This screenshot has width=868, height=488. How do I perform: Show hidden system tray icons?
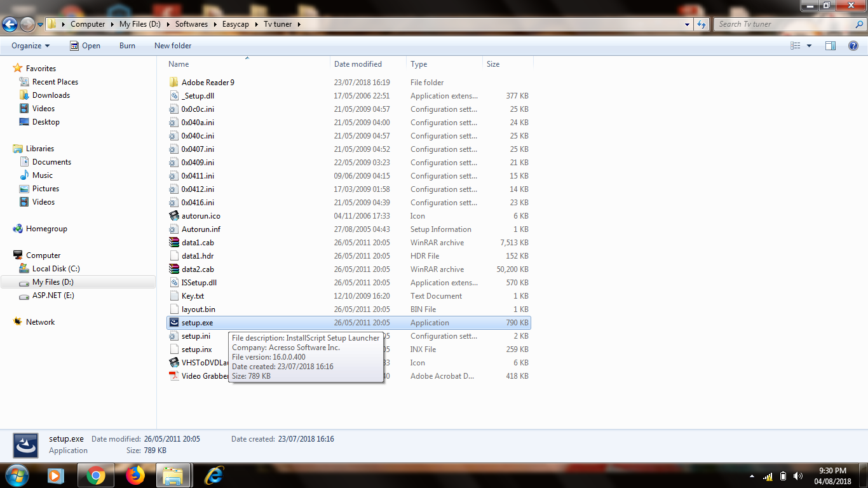pyautogui.click(x=752, y=477)
